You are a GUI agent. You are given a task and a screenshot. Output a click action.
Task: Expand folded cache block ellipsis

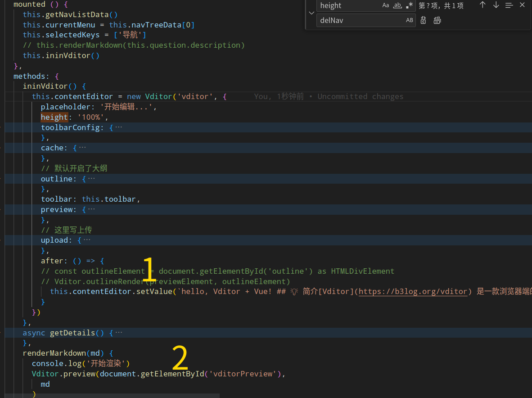(82, 148)
